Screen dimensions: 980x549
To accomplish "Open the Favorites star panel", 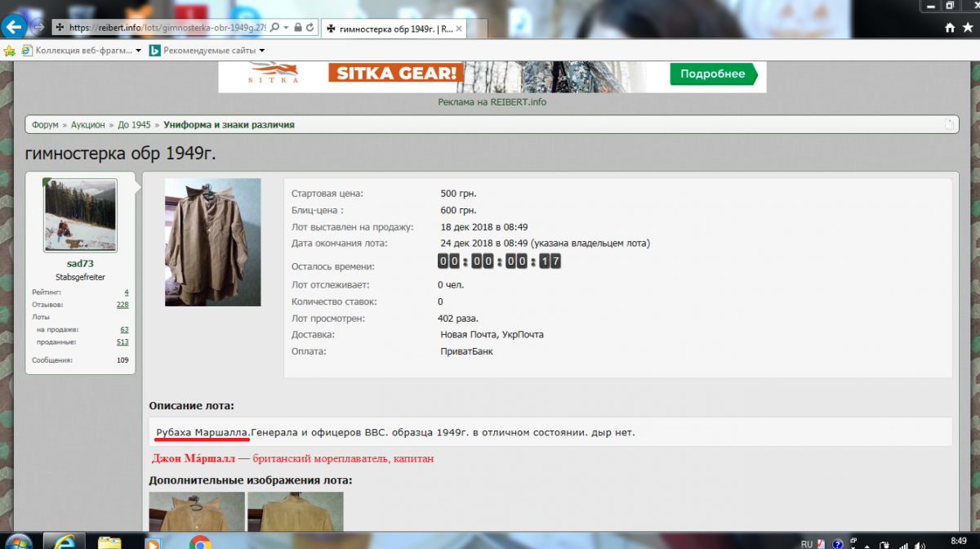I will [968, 26].
